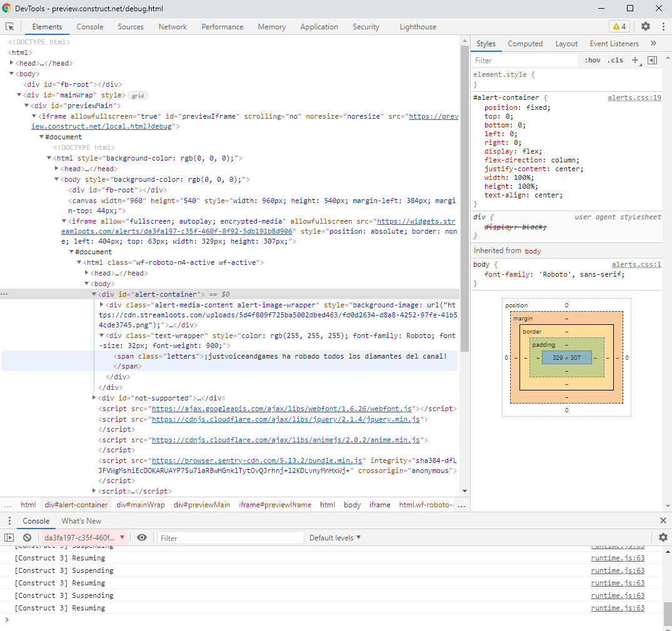
Task: Open the alerts.css:1 source link
Action: coord(636,264)
